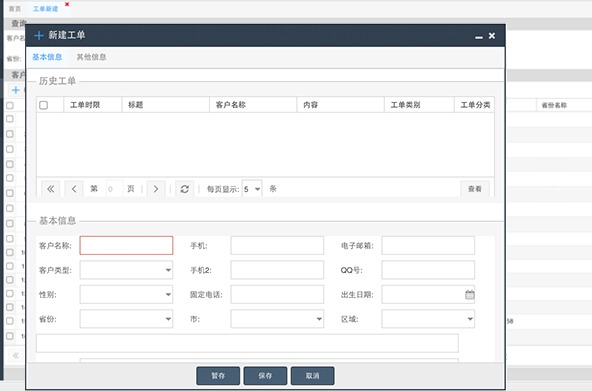Click the blue plus icon in 新建工单 title

39,35
